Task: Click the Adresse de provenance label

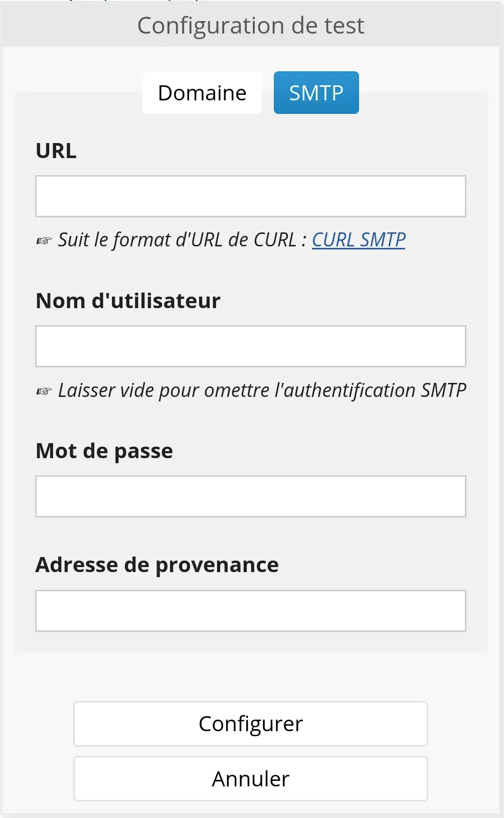Action: [x=157, y=565]
